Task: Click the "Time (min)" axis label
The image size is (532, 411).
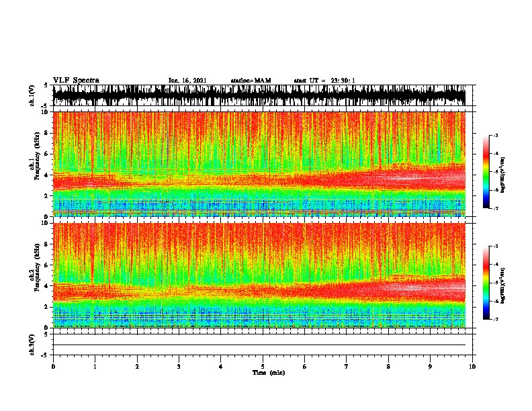Action: 269,373
